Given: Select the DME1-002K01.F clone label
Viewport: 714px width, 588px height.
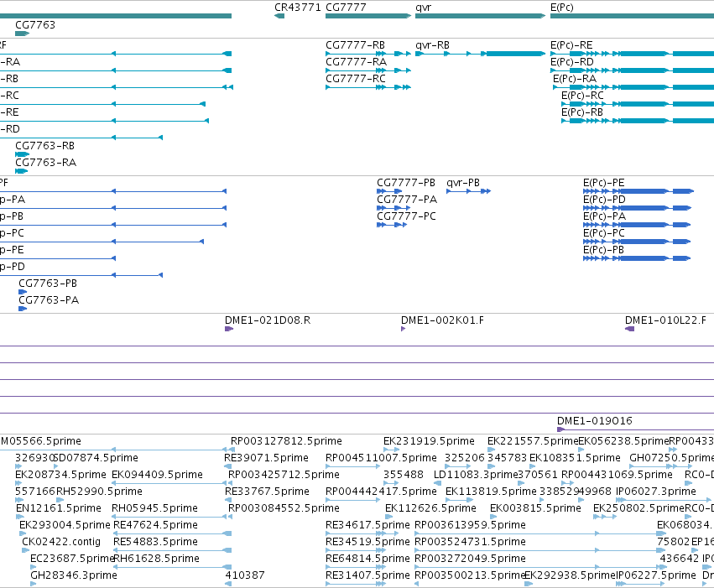Looking at the screenshot, I should [x=442, y=320].
